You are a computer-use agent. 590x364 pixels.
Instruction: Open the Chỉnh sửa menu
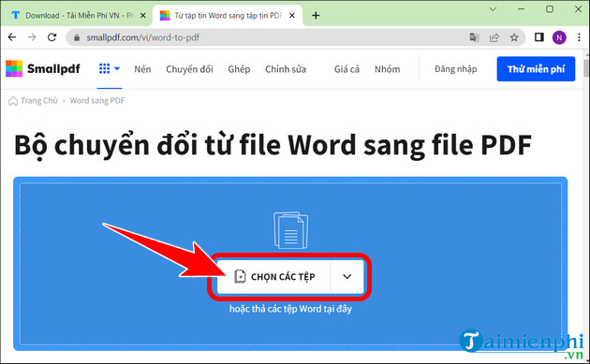286,69
